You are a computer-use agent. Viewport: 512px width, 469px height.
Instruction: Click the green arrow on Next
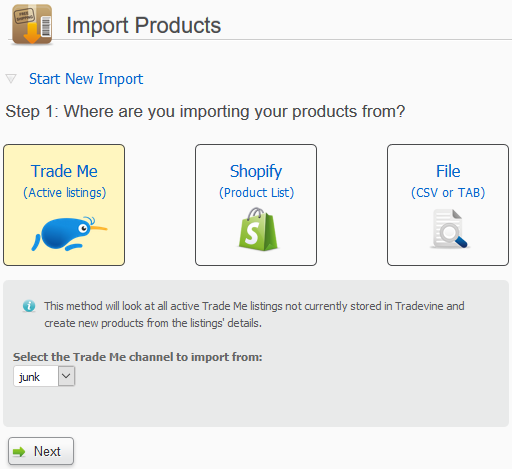click(19, 452)
